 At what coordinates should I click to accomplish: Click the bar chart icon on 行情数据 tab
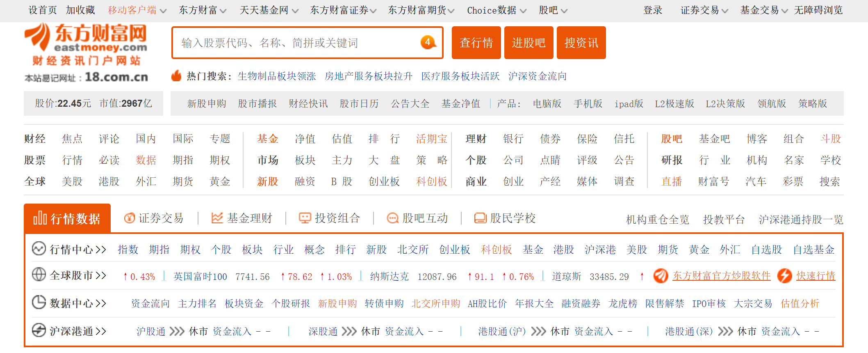pos(40,218)
